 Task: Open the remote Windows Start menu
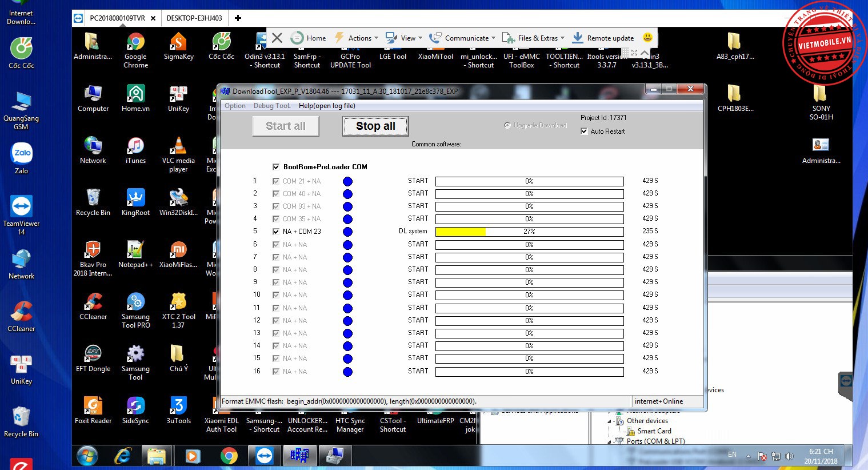(87, 456)
